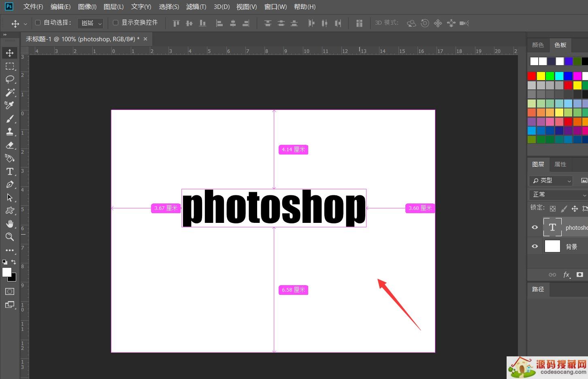
Task: Click the Eraser tool
Action: tap(10, 145)
